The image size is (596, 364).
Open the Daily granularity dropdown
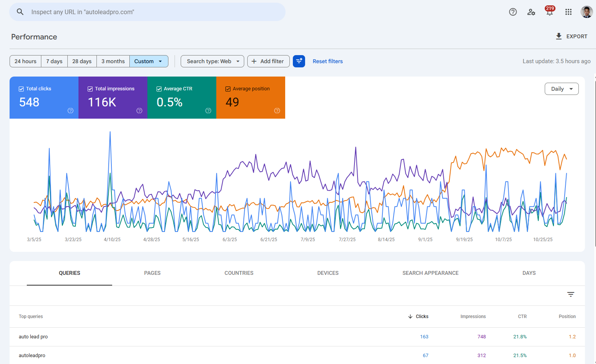(562, 89)
